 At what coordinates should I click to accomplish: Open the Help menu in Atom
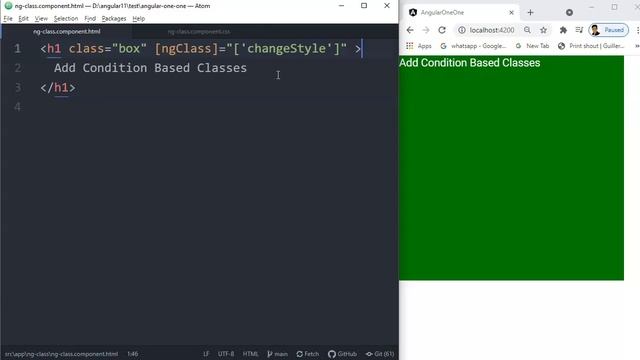pyautogui.click(x=138, y=18)
